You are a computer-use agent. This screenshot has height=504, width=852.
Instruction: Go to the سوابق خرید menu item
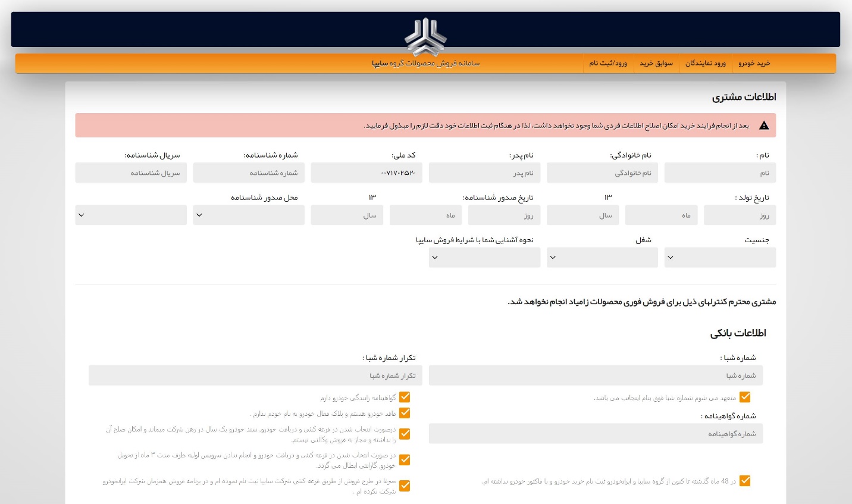pyautogui.click(x=656, y=63)
